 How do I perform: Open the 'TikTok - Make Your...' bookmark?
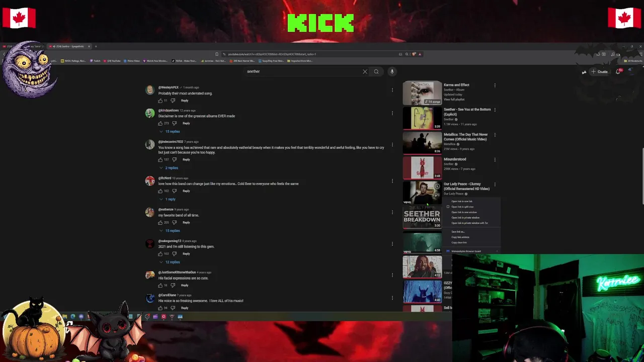point(184,61)
